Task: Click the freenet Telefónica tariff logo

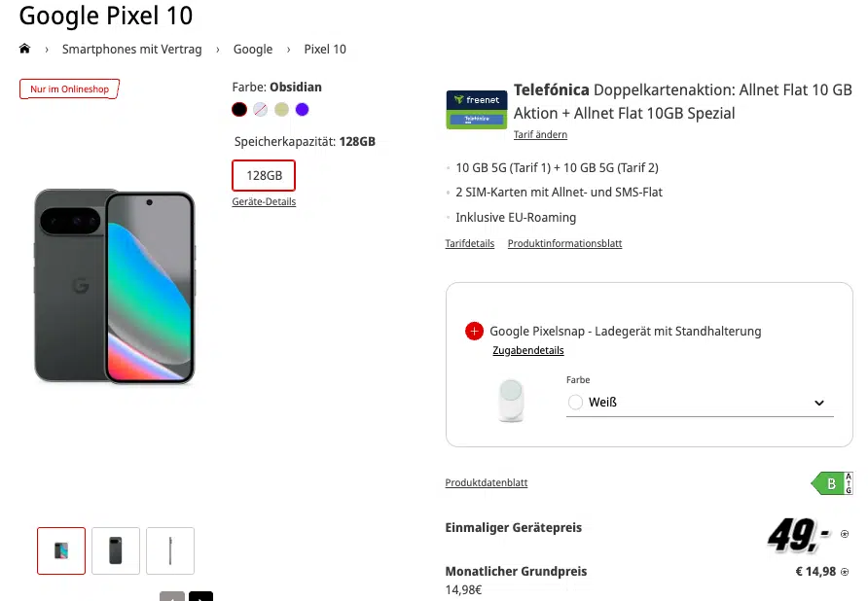Action: [476, 110]
